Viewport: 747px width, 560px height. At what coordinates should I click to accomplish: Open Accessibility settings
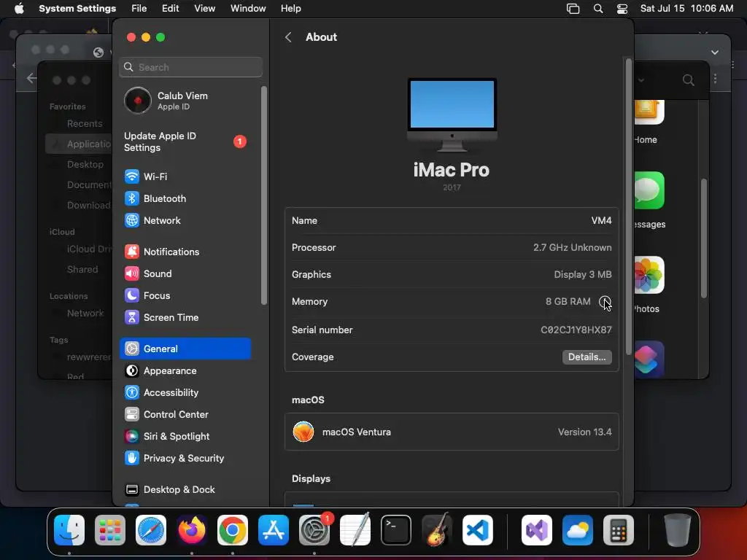pyautogui.click(x=185, y=392)
